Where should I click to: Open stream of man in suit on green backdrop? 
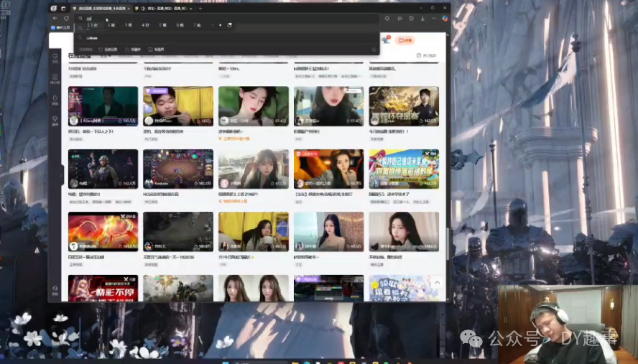pyautogui.click(x=103, y=106)
